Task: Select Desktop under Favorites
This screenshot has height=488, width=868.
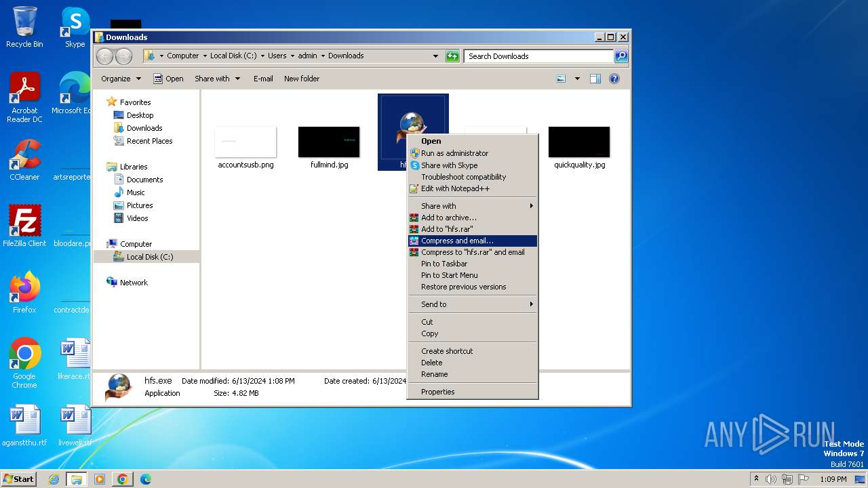Action: 140,115
